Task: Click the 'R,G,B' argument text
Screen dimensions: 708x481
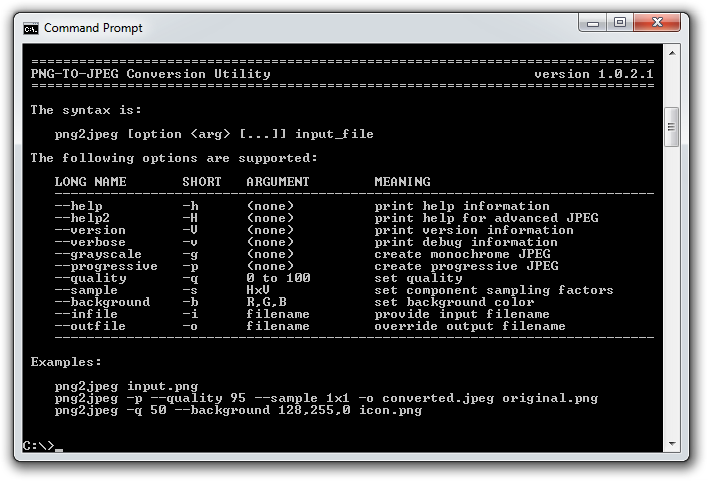Action: coord(266,302)
